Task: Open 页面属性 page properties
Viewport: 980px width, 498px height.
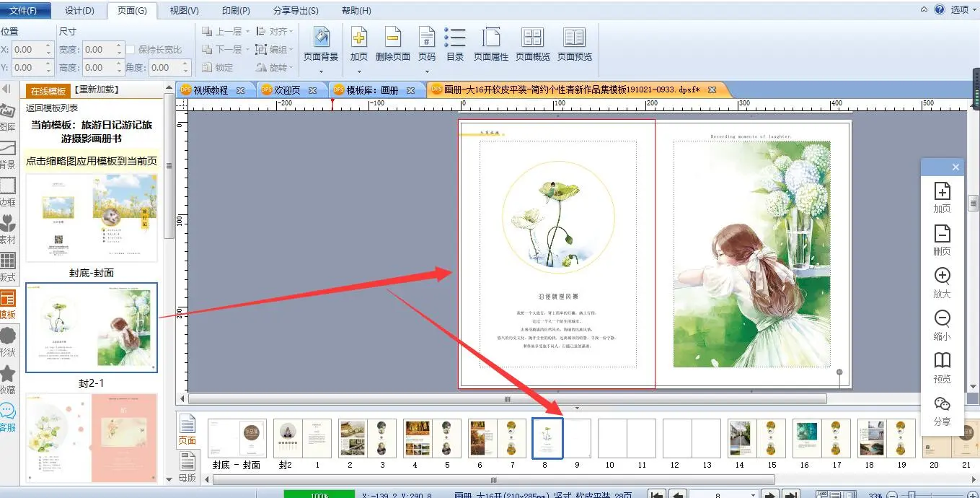Action: [491, 42]
